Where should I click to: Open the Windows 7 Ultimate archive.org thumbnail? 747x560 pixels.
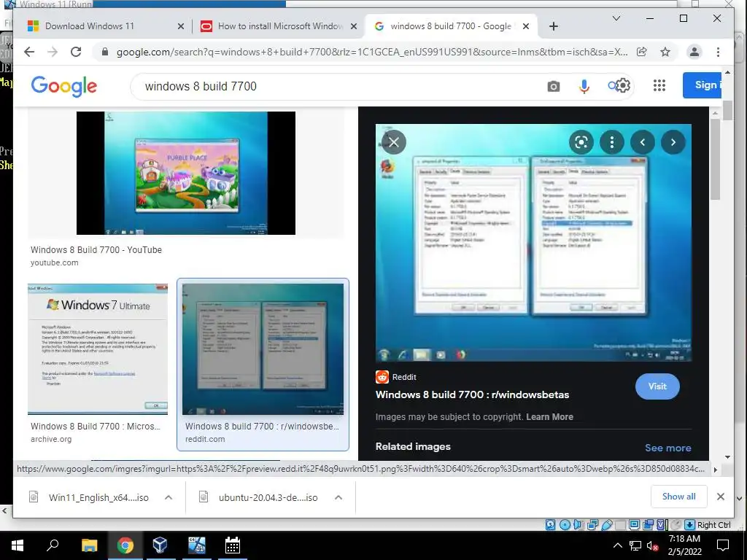point(98,349)
